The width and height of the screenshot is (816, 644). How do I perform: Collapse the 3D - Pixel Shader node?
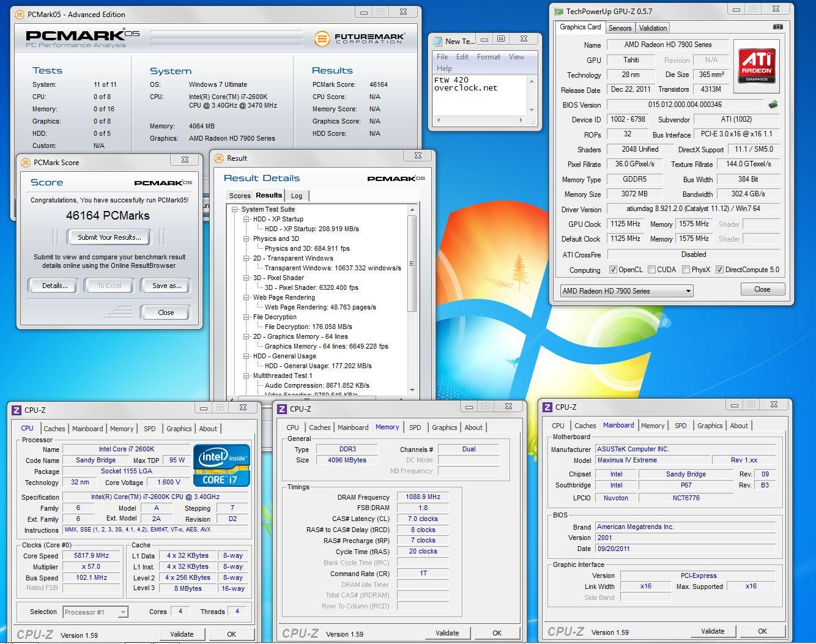[246, 278]
